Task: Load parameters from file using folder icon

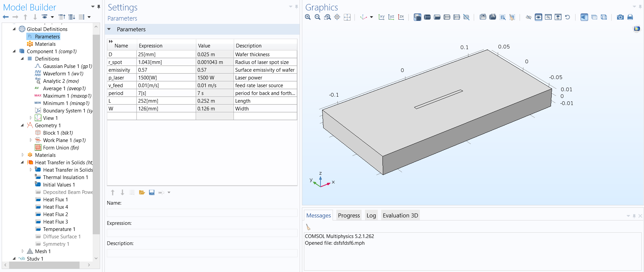Action: [x=142, y=193]
